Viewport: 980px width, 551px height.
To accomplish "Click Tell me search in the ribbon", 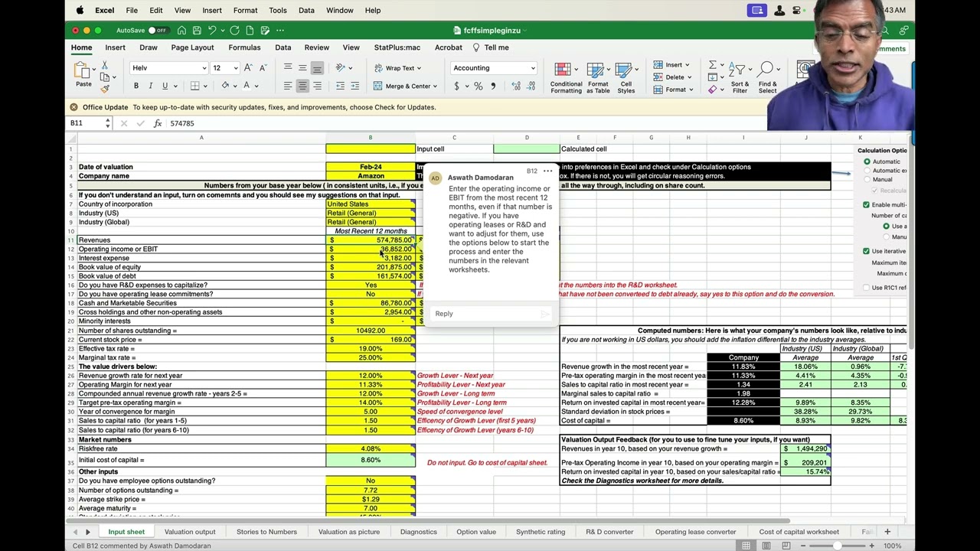I will (x=491, y=47).
